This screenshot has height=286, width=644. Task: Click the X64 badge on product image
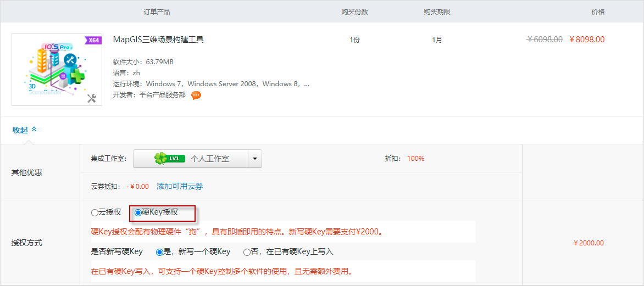pyautogui.click(x=92, y=40)
